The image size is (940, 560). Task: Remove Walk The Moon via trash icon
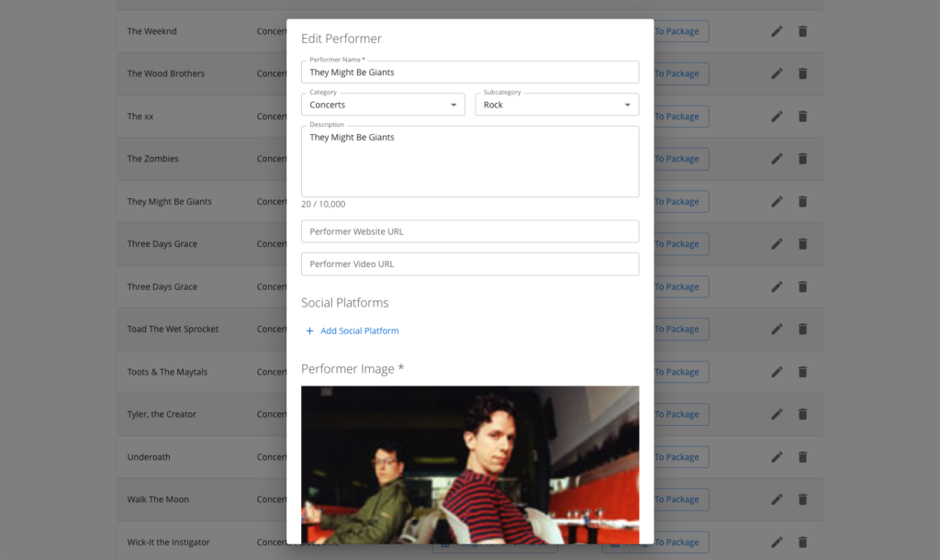802,499
